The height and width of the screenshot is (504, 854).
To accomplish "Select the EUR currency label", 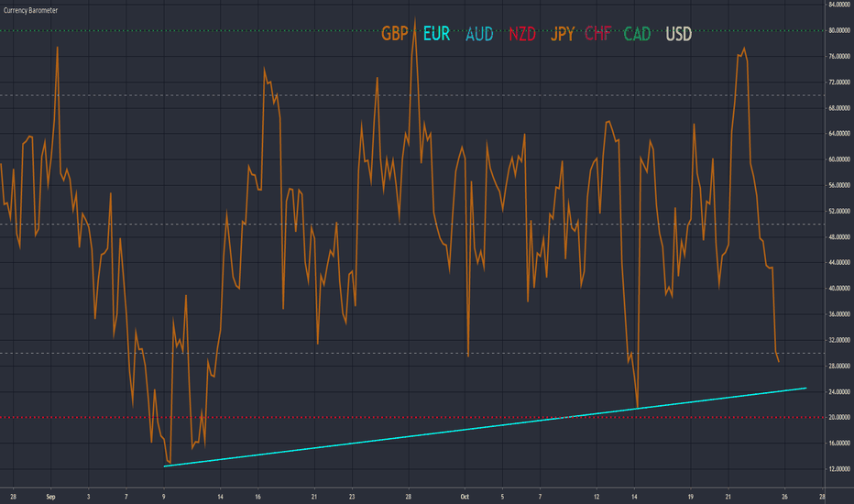I will pyautogui.click(x=437, y=34).
